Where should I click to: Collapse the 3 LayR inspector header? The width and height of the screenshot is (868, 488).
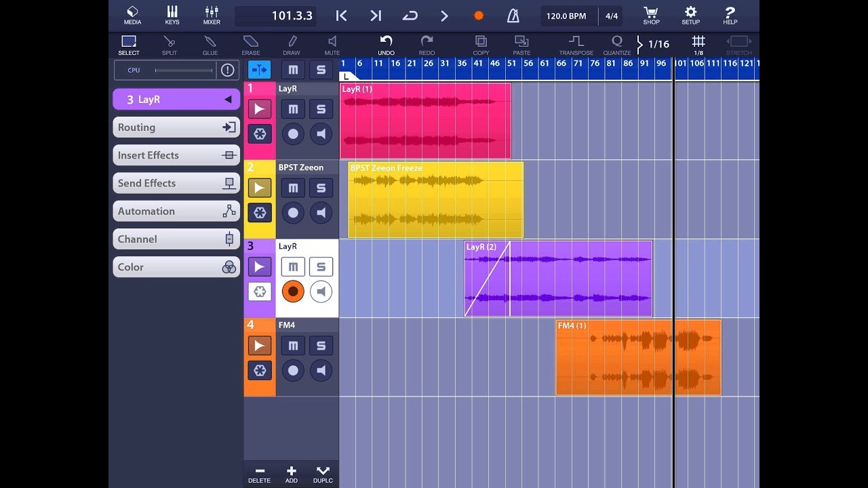176,99
